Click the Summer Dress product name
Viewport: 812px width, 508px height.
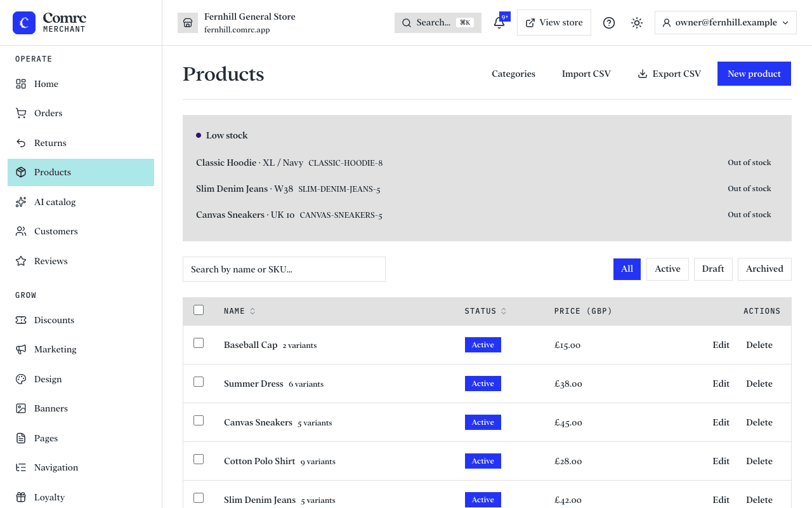[x=254, y=384]
